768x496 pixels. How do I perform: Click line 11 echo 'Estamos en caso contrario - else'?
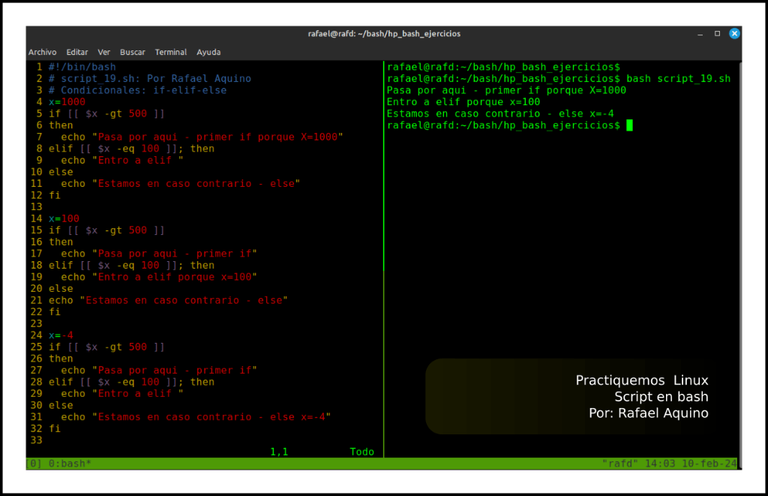[180, 183]
